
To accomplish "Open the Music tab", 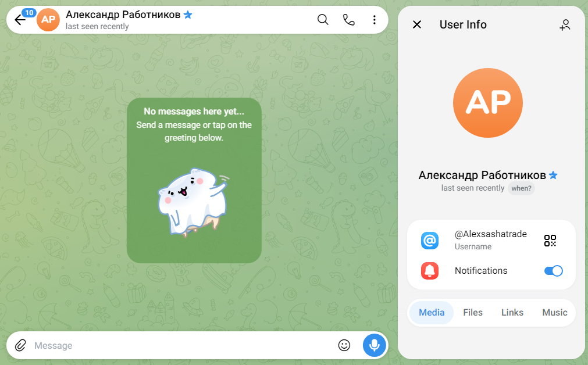I will tap(555, 313).
